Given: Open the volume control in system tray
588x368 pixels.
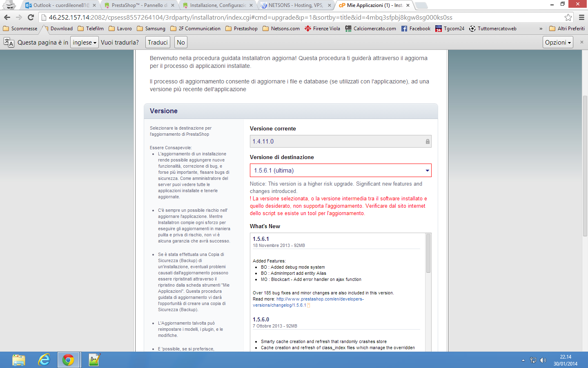Looking at the screenshot, I should click(543, 360).
